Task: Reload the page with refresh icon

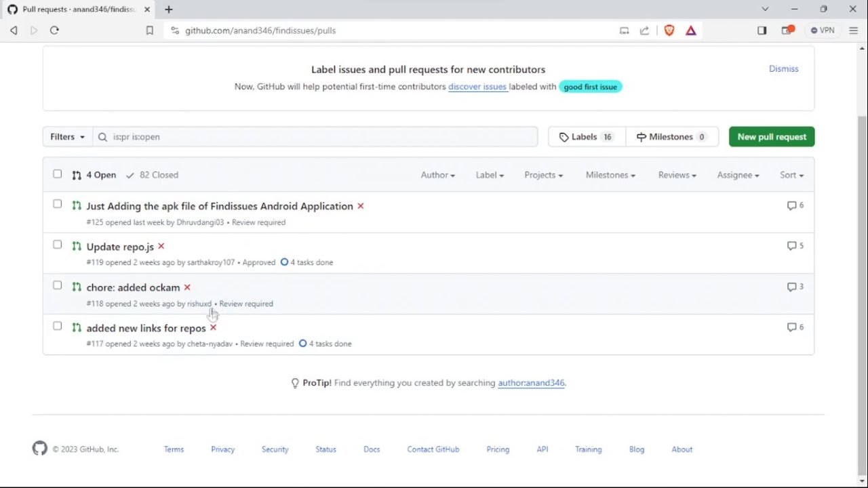Action: pyautogui.click(x=54, y=30)
